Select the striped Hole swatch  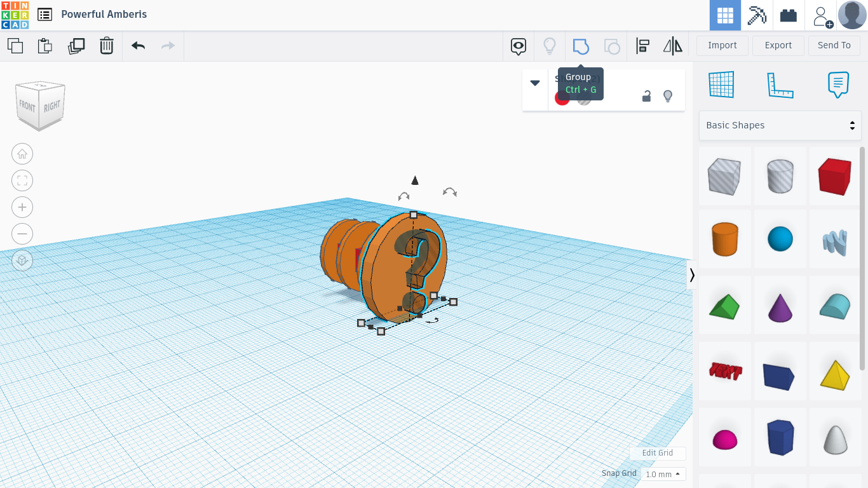coord(584,98)
